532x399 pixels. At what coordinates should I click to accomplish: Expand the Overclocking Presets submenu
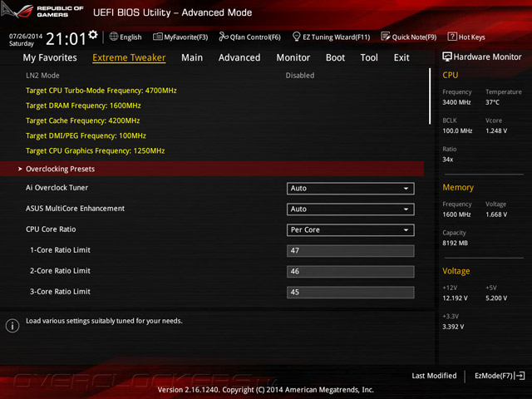pos(212,169)
